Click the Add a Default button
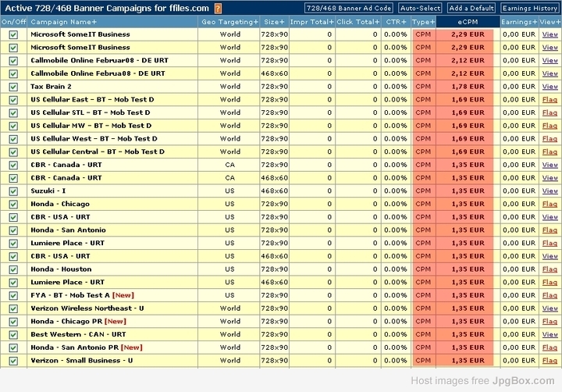This screenshot has height=392, width=562. click(x=471, y=8)
